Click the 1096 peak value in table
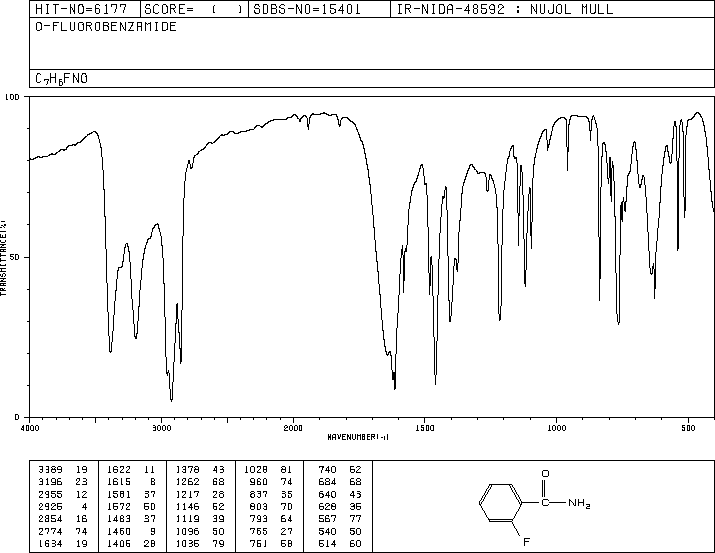The image size is (715, 553). pyautogui.click(x=187, y=531)
